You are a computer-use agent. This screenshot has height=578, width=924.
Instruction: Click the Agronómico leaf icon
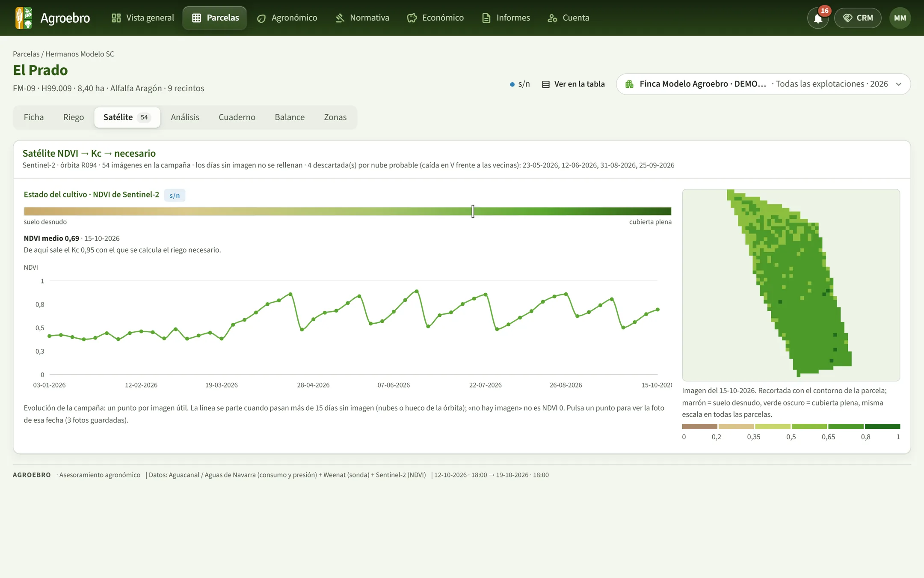coord(261,18)
